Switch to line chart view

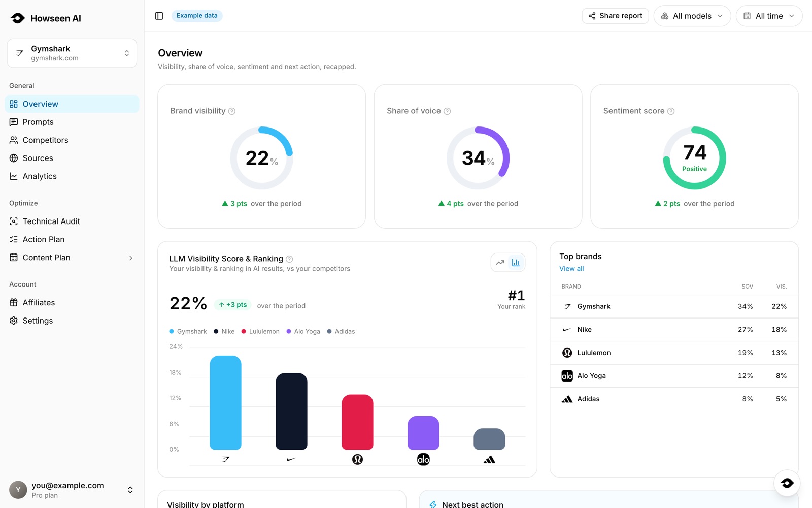pos(500,263)
